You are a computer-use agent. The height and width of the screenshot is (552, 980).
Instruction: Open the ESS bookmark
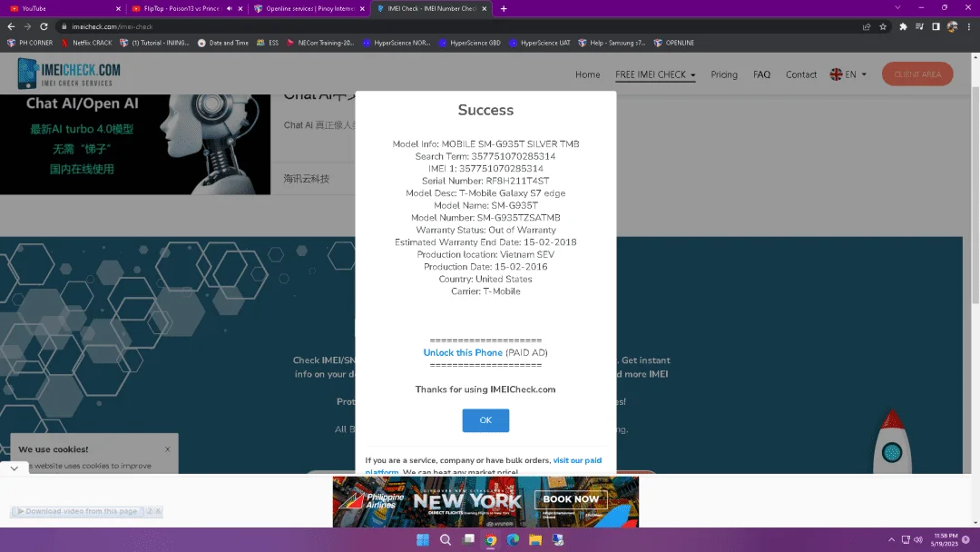tap(268, 44)
